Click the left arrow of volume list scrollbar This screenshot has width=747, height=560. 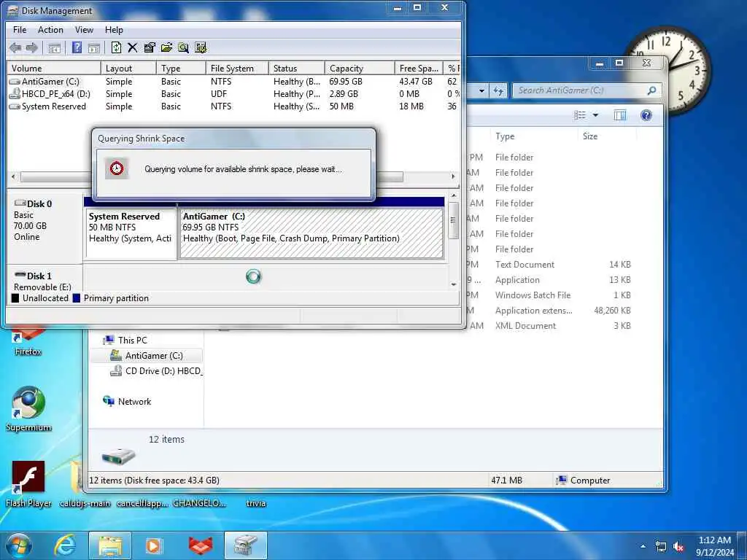[x=13, y=176]
